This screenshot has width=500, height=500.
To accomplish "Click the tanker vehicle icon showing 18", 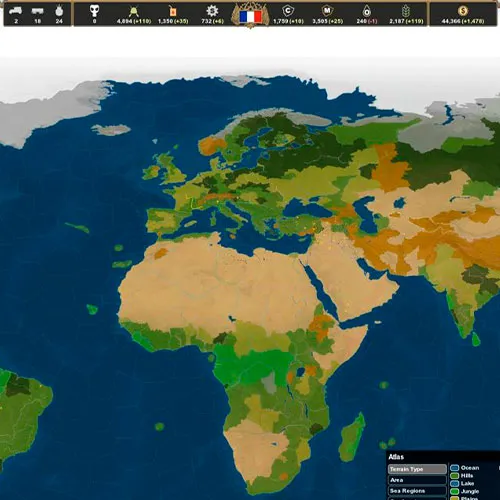I will coord(37,11).
